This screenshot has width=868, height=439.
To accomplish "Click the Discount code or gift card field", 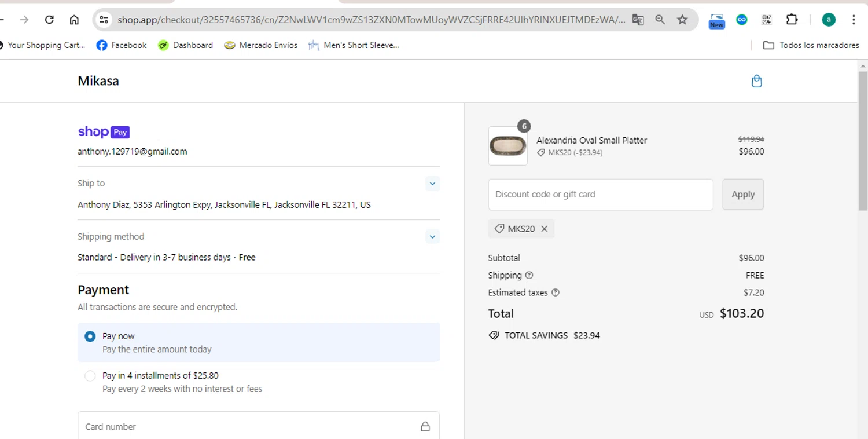I will (x=600, y=195).
